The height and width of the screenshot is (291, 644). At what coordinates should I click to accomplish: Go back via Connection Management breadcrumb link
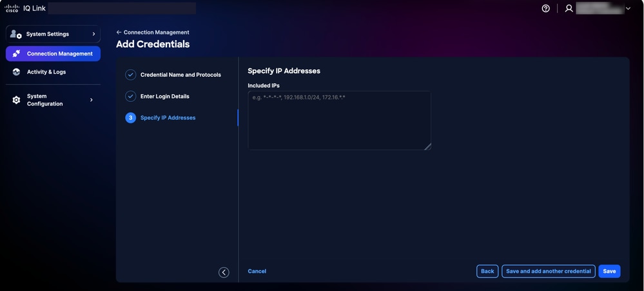(x=153, y=32)
